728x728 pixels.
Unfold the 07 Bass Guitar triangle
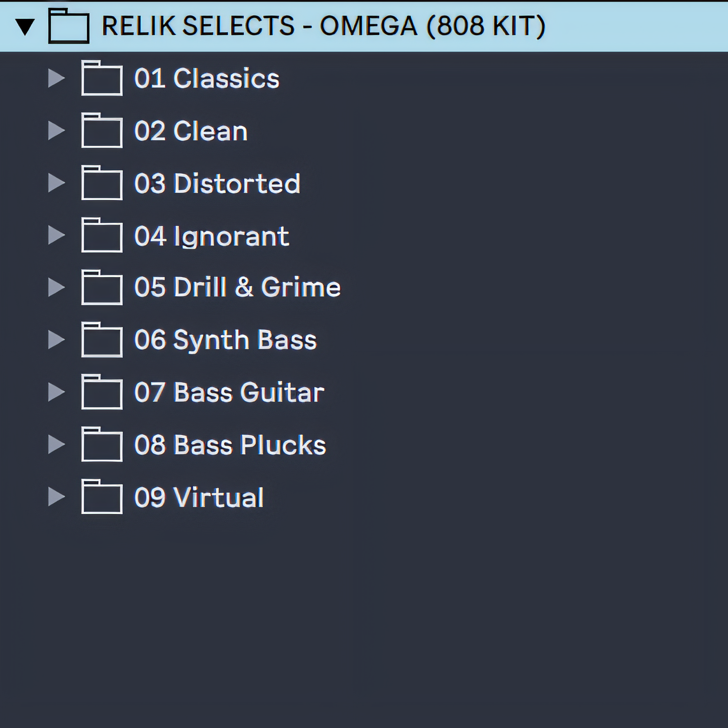(x=56, y=392)
